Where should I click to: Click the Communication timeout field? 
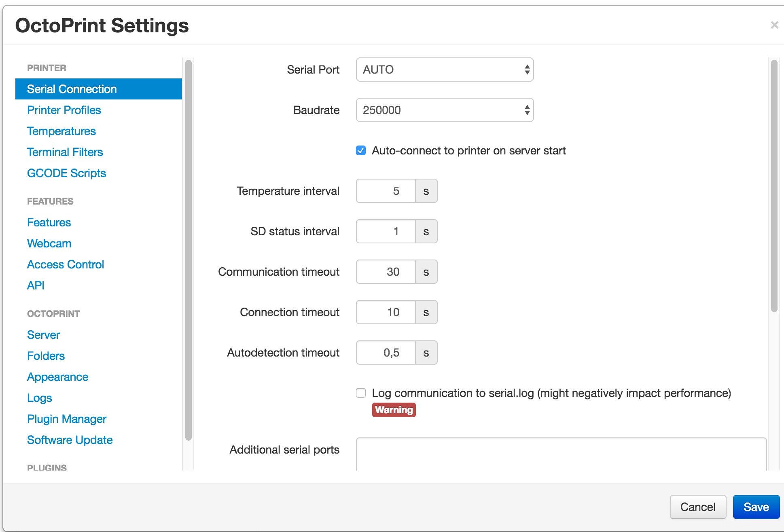pyautogui.click(x=386, y=272)
